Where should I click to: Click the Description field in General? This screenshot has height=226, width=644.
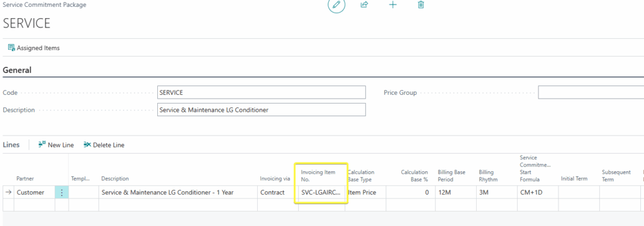(x=261, y=110)
